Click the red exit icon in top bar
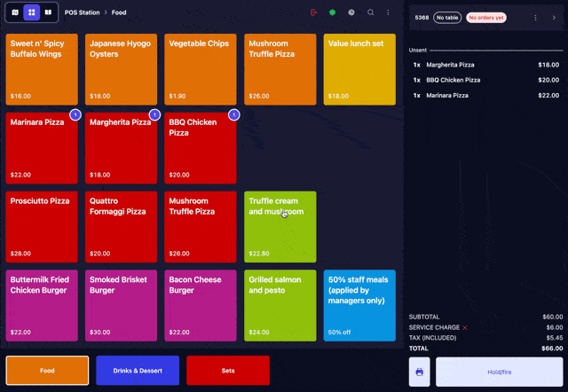Viewport: 568px width, 392px height. tap(314, 12)
